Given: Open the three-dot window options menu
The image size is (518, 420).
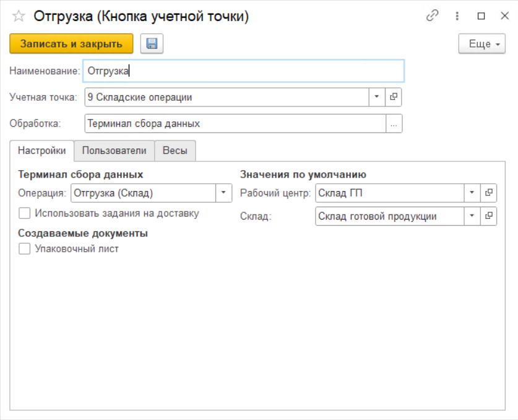Looking at the screenshot, I should [457, 17].
